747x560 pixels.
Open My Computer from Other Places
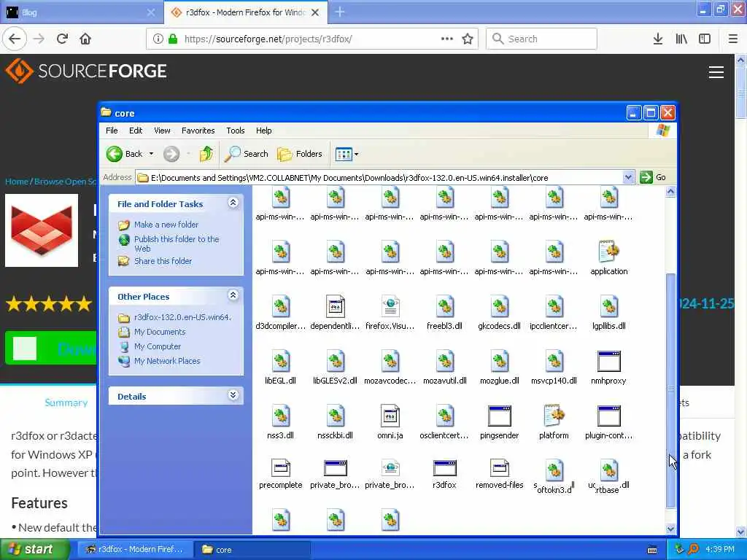pos(158,346)
